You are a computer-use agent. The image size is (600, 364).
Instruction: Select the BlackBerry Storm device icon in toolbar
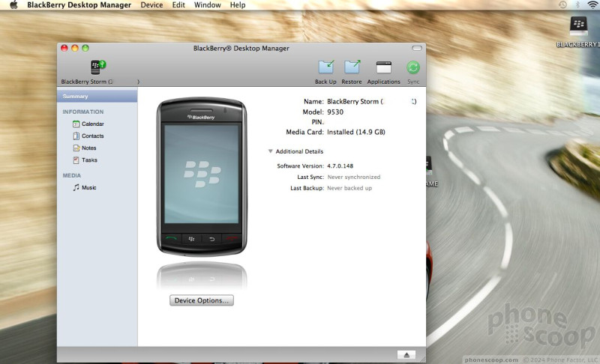tap(98, 67)
